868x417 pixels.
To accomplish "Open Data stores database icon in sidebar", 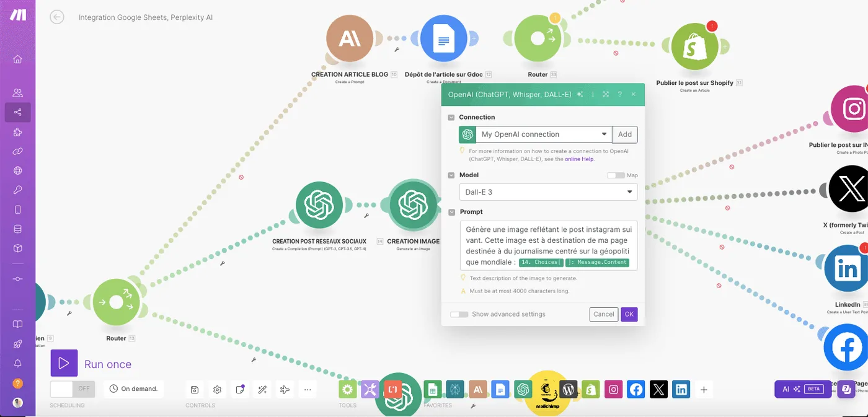I will [x=17, y=229].
